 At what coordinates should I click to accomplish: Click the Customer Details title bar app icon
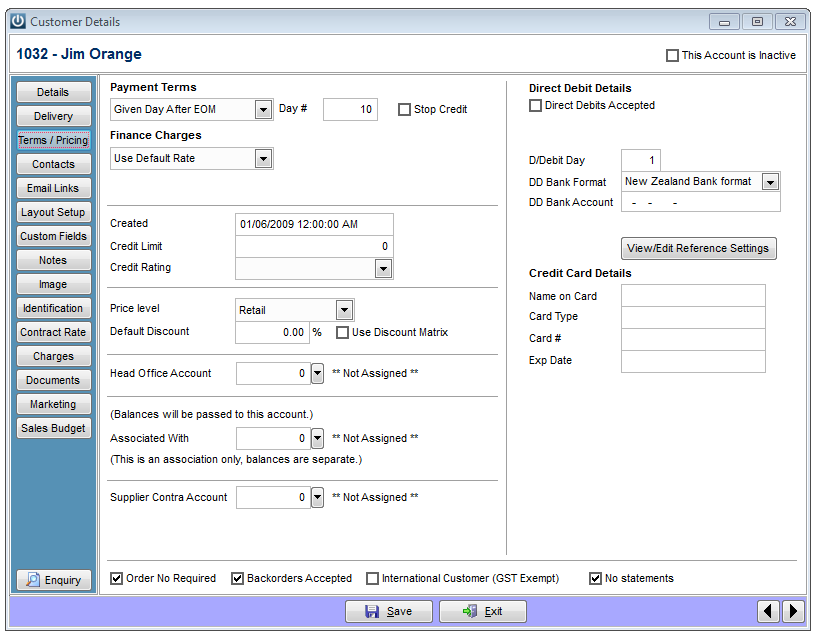click(x=18, y=21)
